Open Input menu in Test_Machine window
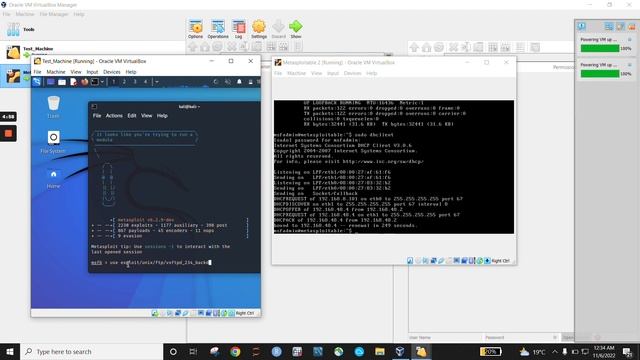This screenshot has height=360, width=640. tap(92, 72)
